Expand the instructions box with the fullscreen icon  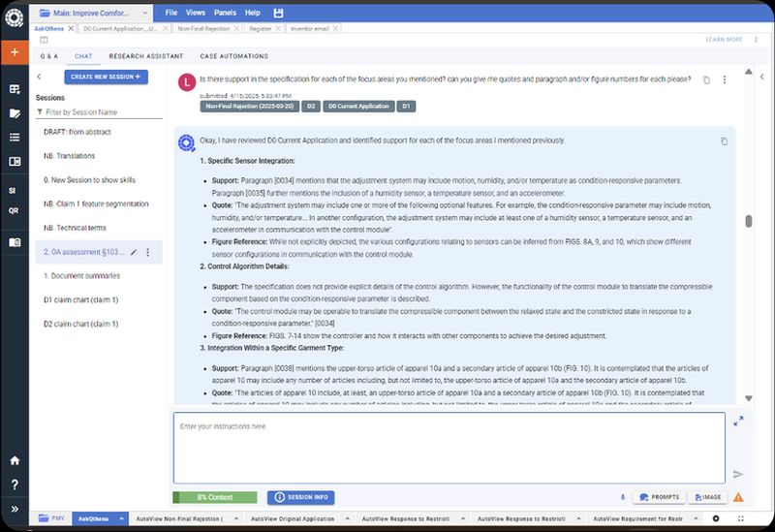point(738,422)
